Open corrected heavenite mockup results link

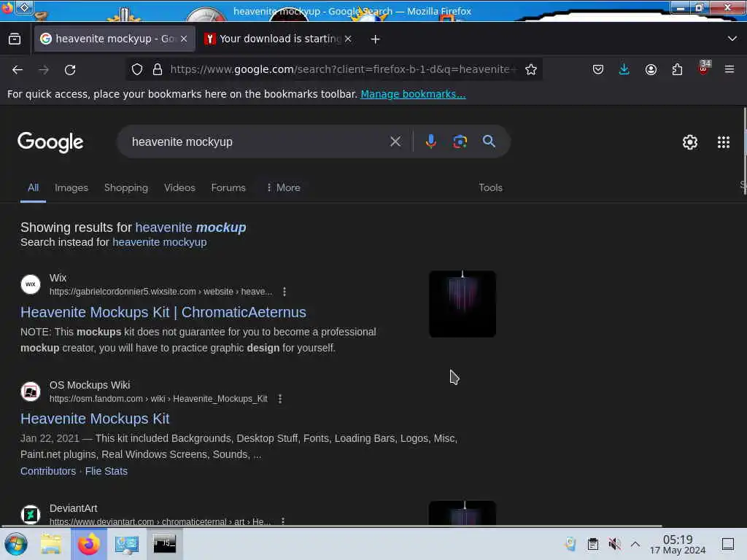coord(190,227)
